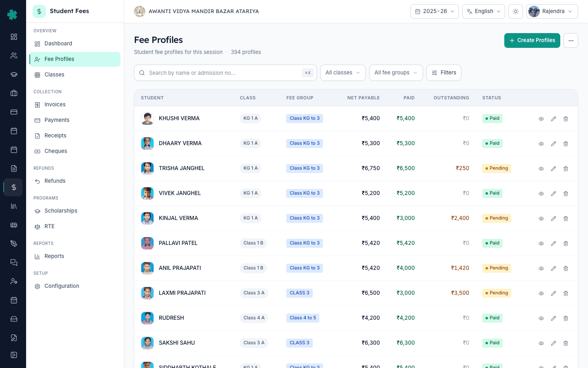Delete LAXMI PRAJAPATI profile trash icon
The width and height of the screenshot is (588, 368).
[566, 293]
